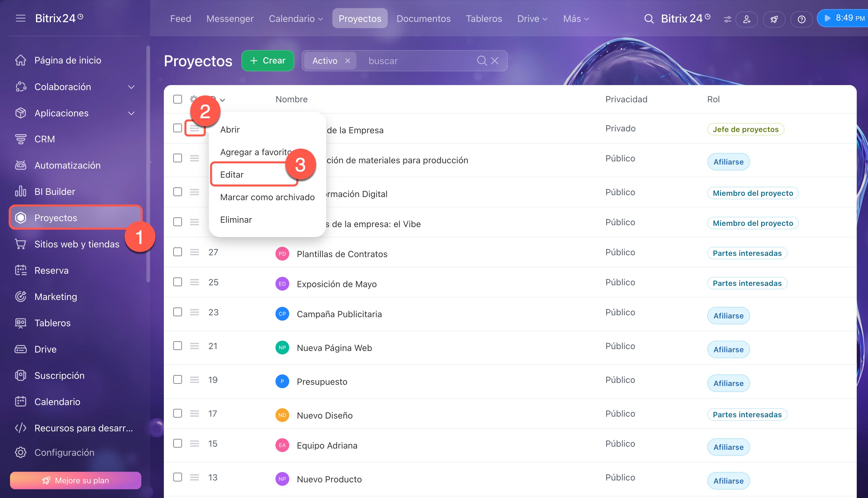The image size is (868, 498).
Task: Select the checkbox for project 15
Action: pos(177,444)
